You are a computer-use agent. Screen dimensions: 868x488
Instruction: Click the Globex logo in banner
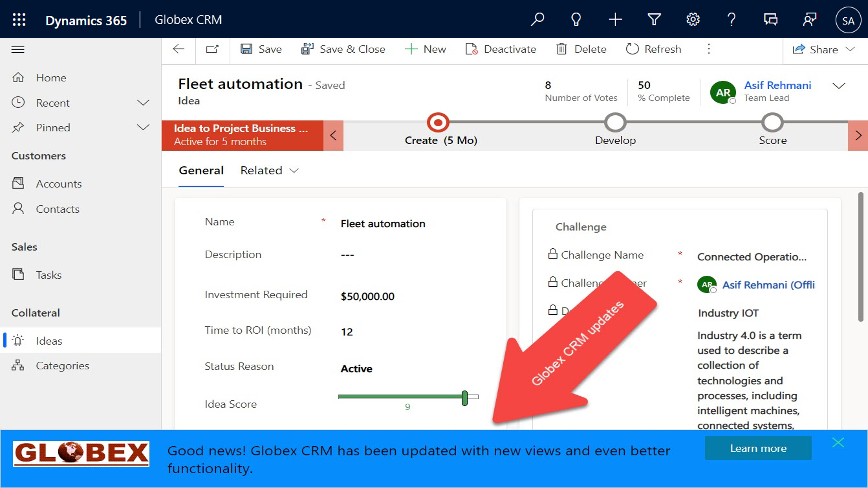click(81, 453)
